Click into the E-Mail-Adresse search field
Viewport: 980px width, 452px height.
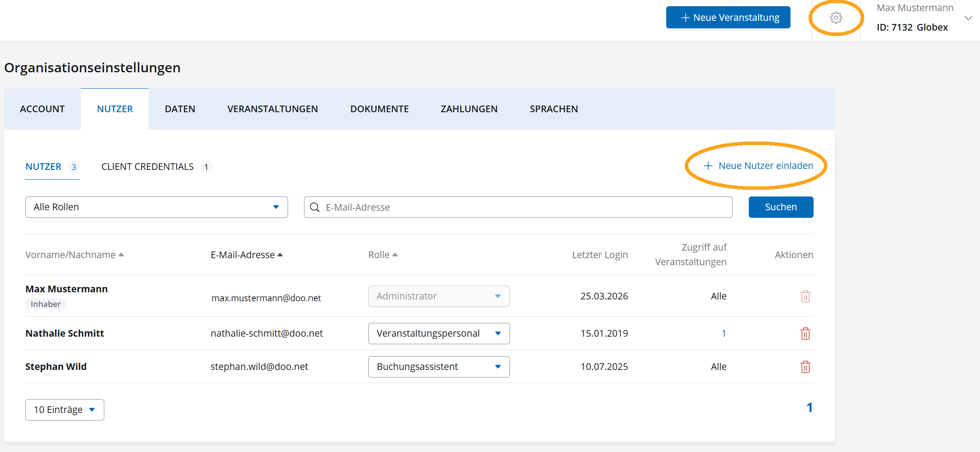[524, 207]
